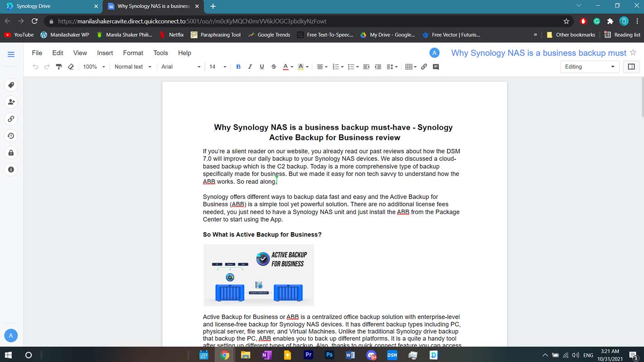Image resolution: width=644 pixels, height=362 pixels.
Task: Open the Edit menu
Action: [x=58, y=53]
